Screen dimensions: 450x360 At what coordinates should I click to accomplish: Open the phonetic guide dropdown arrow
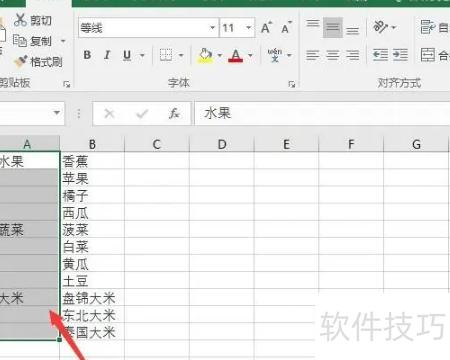[289, 55]
